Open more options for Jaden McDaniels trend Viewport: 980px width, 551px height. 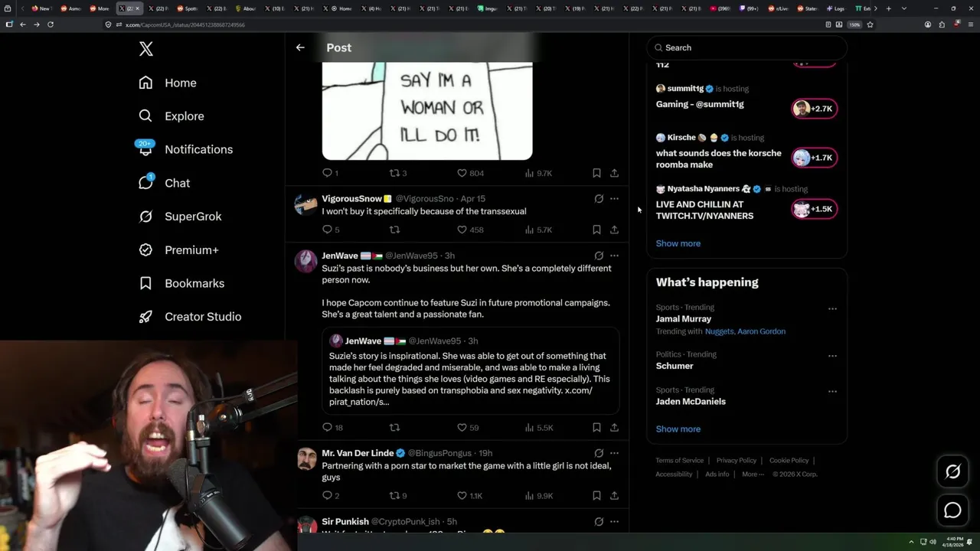832,391
